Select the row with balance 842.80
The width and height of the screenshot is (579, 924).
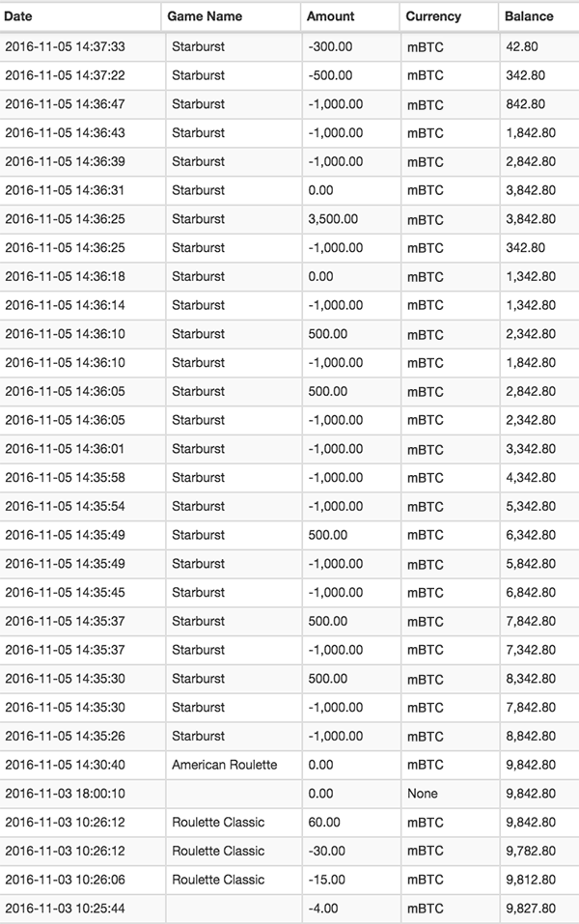[x=289, y=104]
